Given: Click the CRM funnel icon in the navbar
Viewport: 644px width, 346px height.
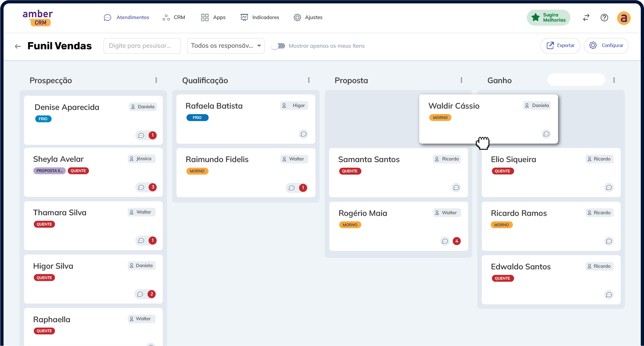Looking at the screenshot, I should point(166,17).
